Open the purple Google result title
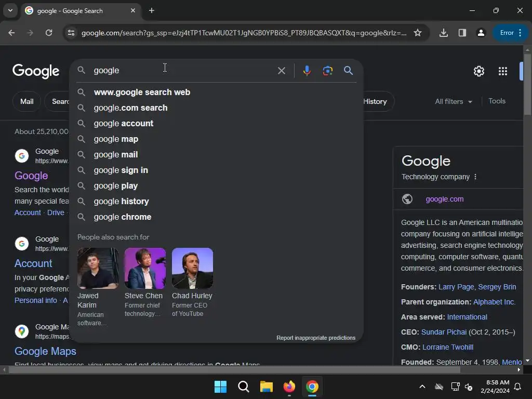The width and height of the screenshot is (532, 399). coord(31,176)
